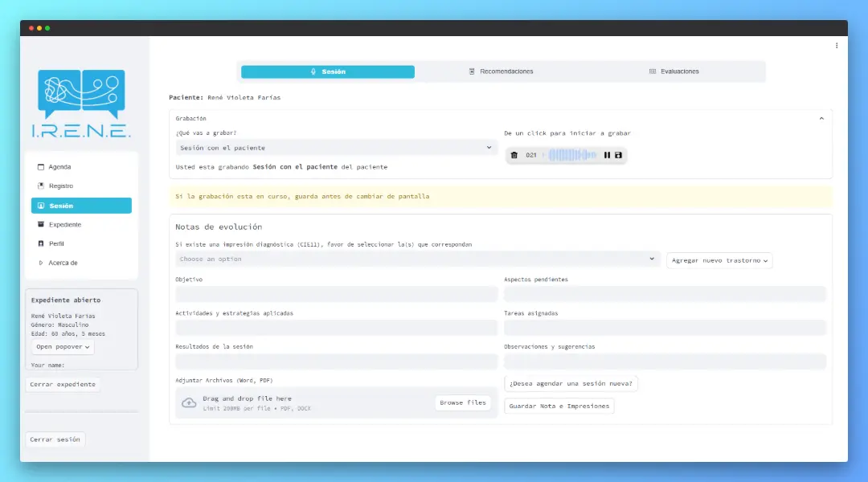Click 'Guardar Nota e Impresiones' button
This screenshot has height=482, width=868.
(x=559, y=406)
